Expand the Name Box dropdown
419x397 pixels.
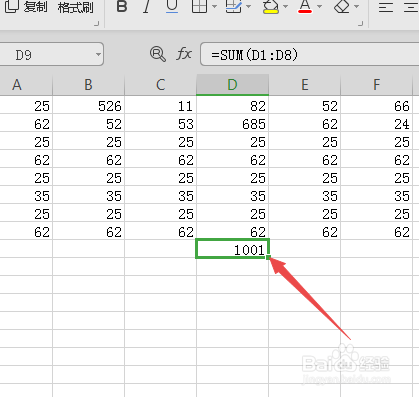98,54
